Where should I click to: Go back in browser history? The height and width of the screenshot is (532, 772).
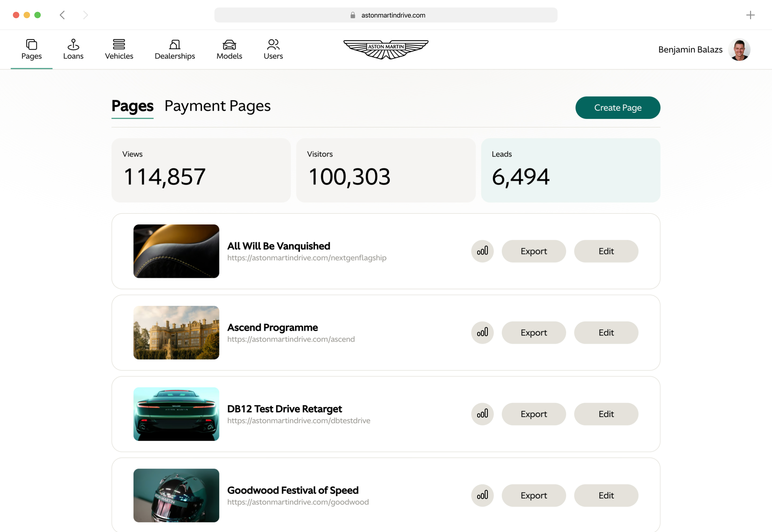pyautogui.click(x=62, y=15)
